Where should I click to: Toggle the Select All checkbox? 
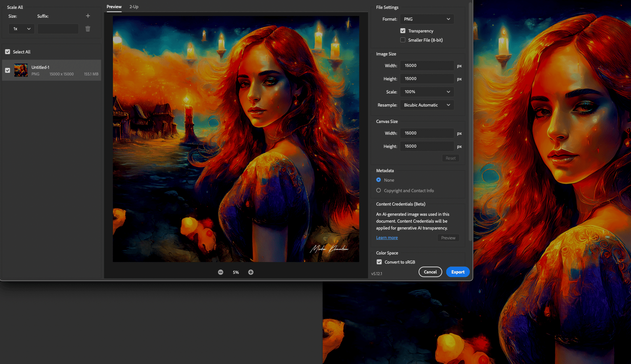pos(8,52)
